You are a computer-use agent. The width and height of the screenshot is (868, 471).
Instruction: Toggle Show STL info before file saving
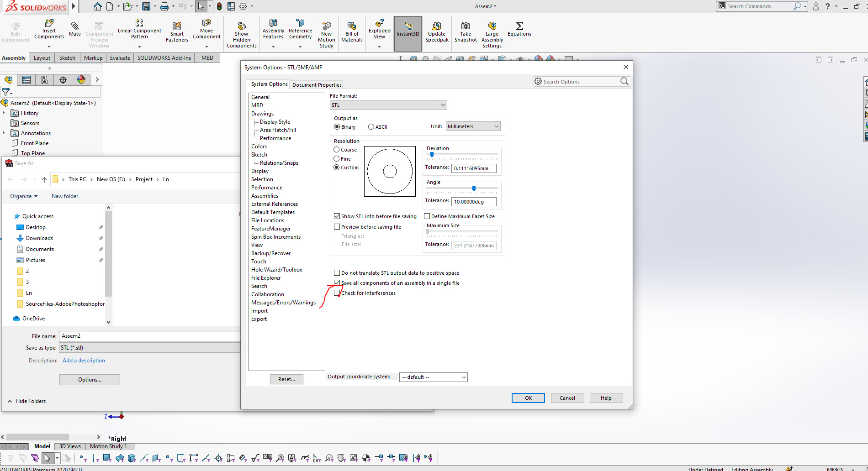(x=337, y=216)
